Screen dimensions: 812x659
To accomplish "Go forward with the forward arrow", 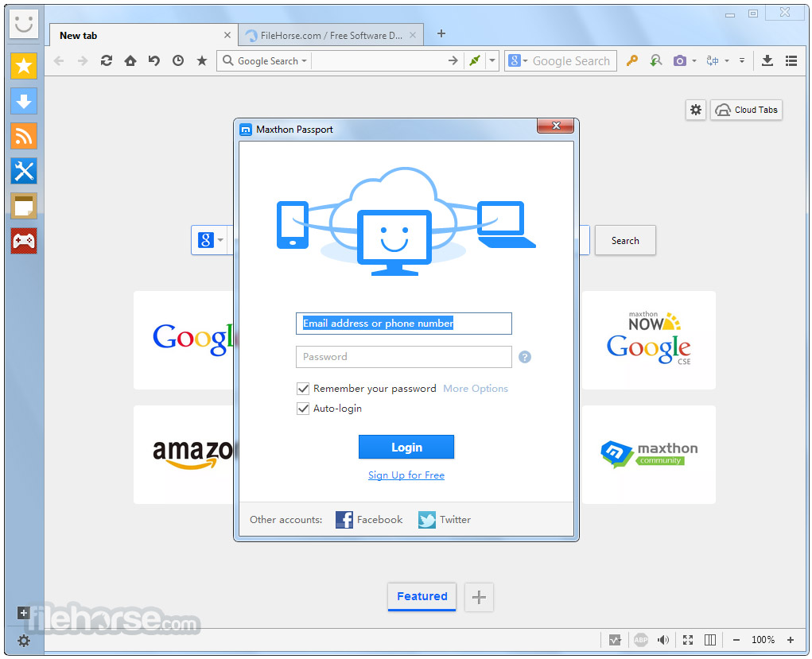I will [x=83, y=61].
